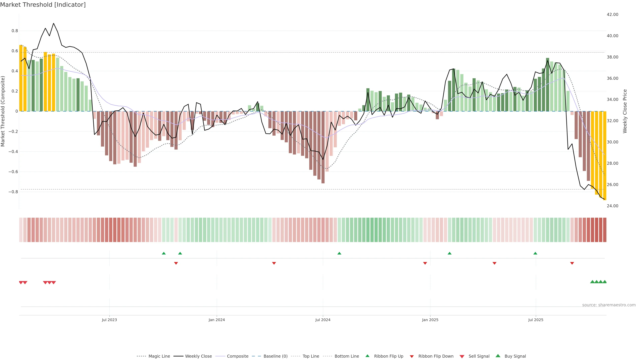
Task: Click Ribbon Flip Down legend triangle icon
Action: tap(412, 356)
